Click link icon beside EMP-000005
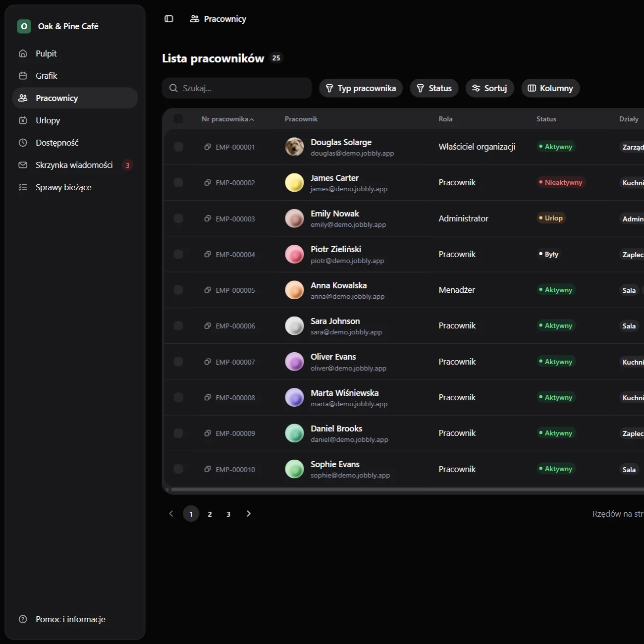644x644 pixels. pos(208,290)
